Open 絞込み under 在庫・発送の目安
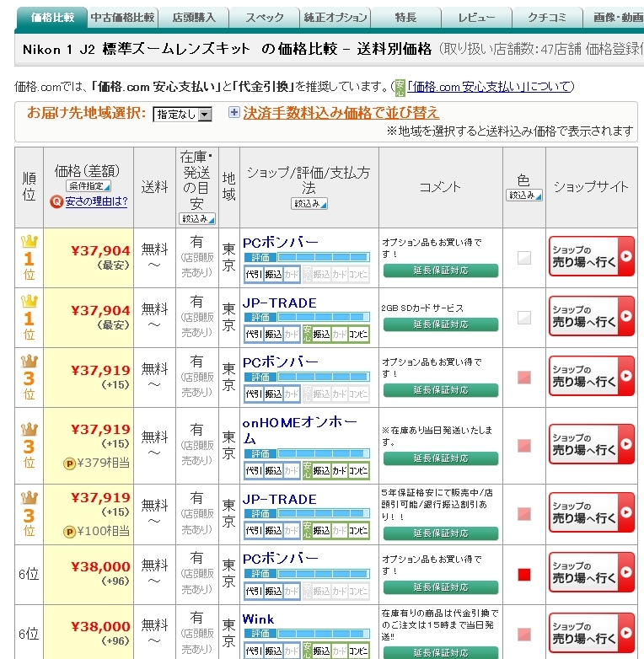The image size is (644, 659). coord(196,218)
